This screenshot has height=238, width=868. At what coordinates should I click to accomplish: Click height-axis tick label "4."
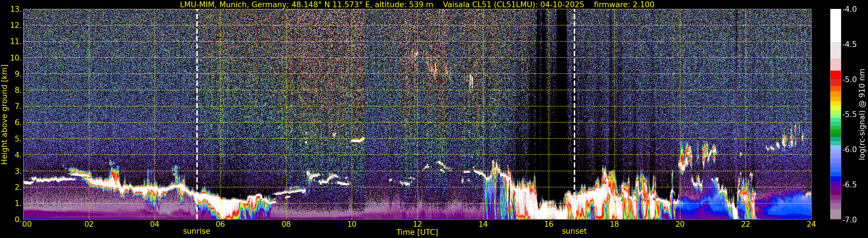(18, 155)
